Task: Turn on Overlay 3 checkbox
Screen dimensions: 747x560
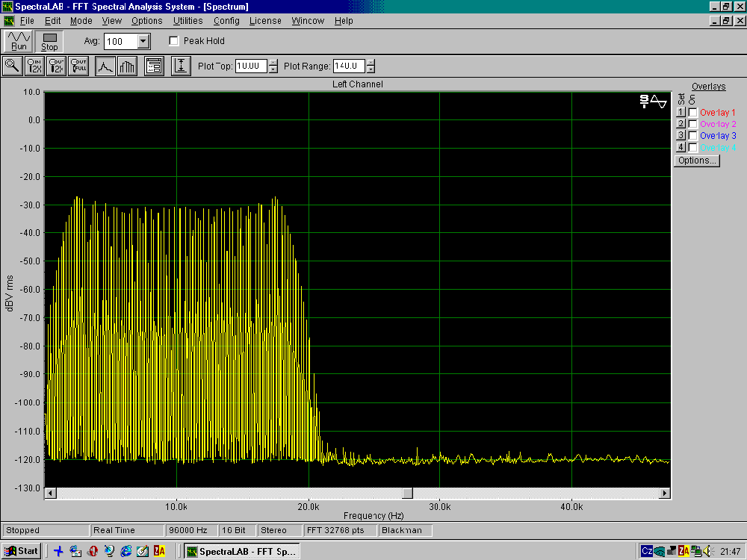Action: (692, 136)
